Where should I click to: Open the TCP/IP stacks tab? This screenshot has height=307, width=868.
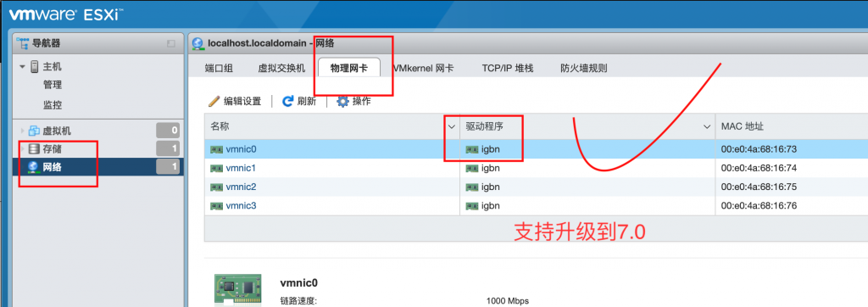(507, 68)
